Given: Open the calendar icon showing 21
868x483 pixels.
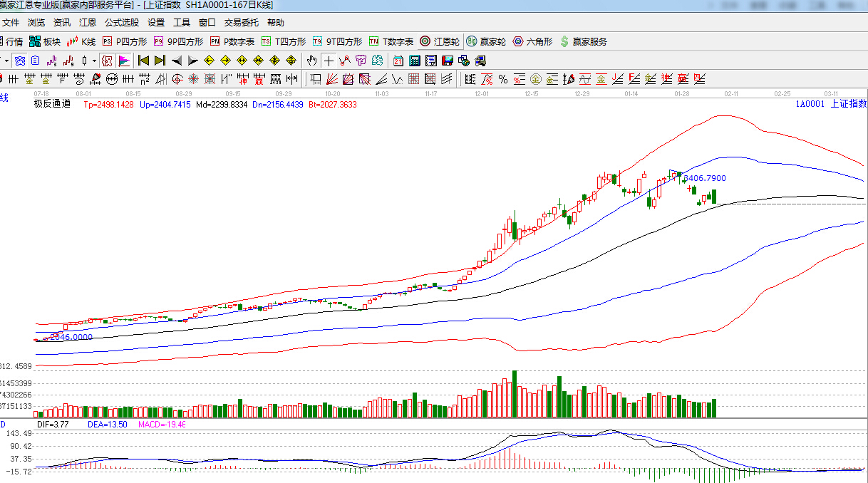Looking at the screenshot, I should click(x=398, y=61).
